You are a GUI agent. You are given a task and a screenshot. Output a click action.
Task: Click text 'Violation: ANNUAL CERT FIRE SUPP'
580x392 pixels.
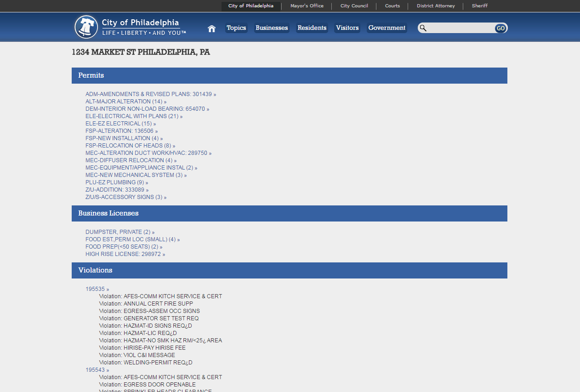[146, 304]
